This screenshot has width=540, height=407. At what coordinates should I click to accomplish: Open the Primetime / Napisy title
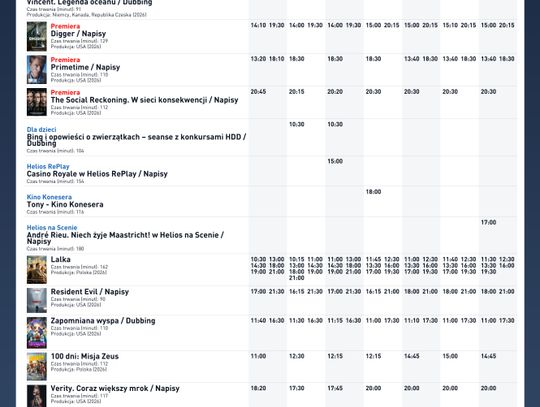[x=85, y=67]
